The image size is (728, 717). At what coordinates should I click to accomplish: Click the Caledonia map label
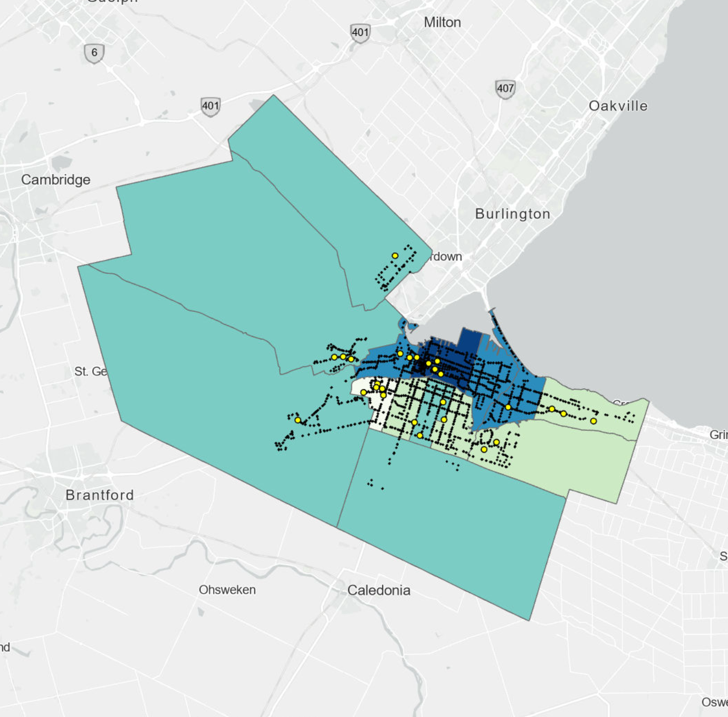click(379, 590)
